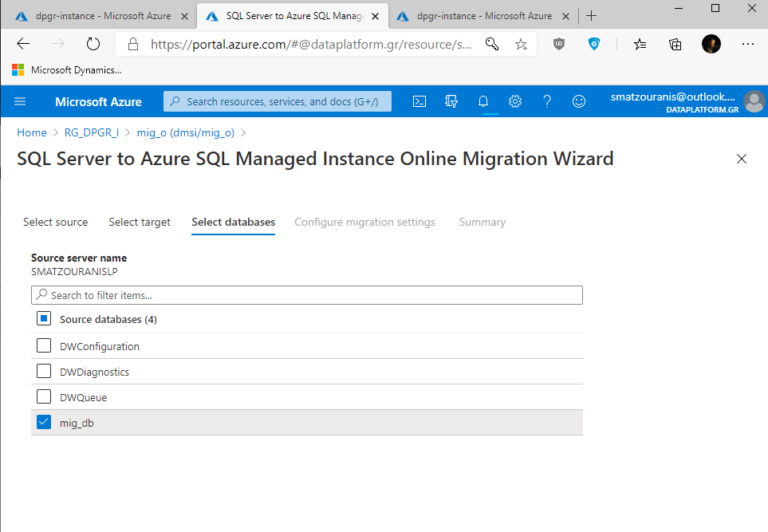
Task: Switch to Select target step
Action: (140, 222)
